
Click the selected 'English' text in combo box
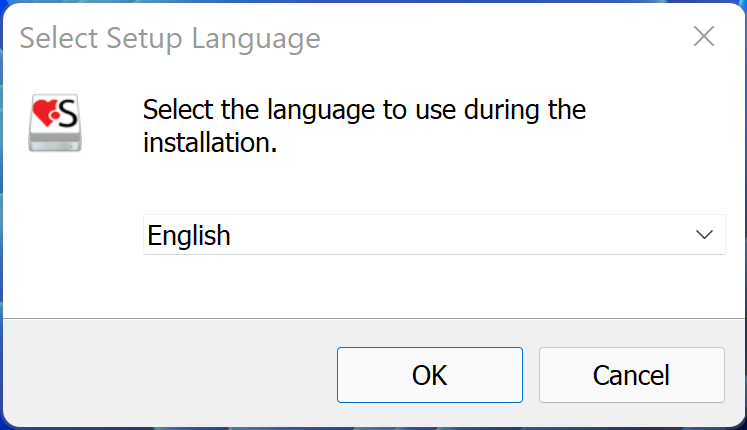[x=189, y=236]
